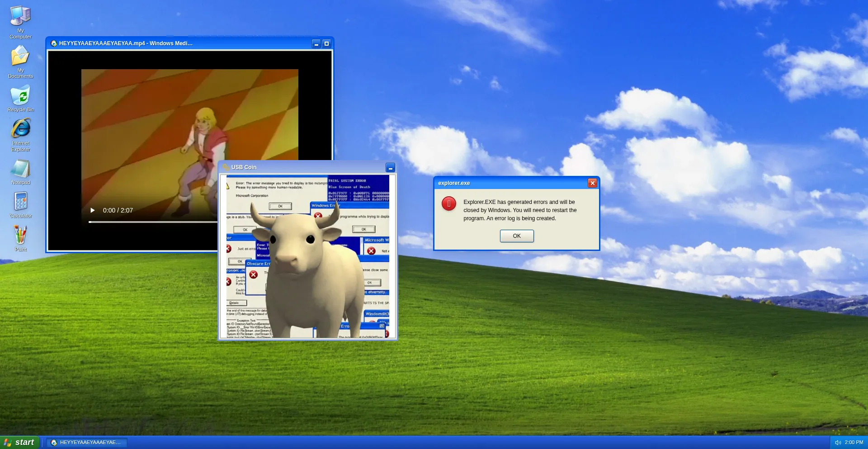Click the 0:00 / 2:07 time display
The image size is (868, 449).
pos(118,210)
